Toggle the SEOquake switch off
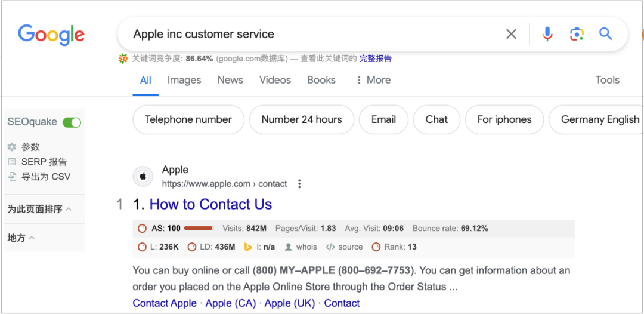 72,122
